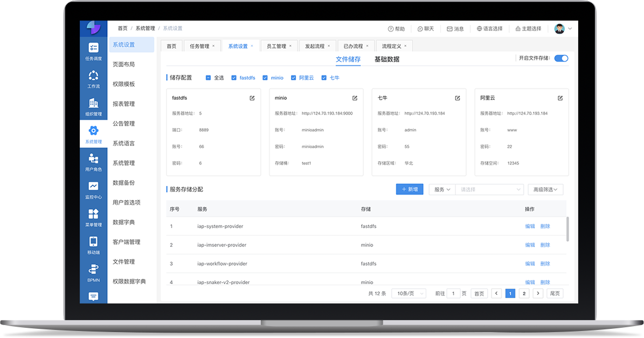Viewport: 644px width, 338px height.
Task: Jump to page 2
Action: click(524, 293)
